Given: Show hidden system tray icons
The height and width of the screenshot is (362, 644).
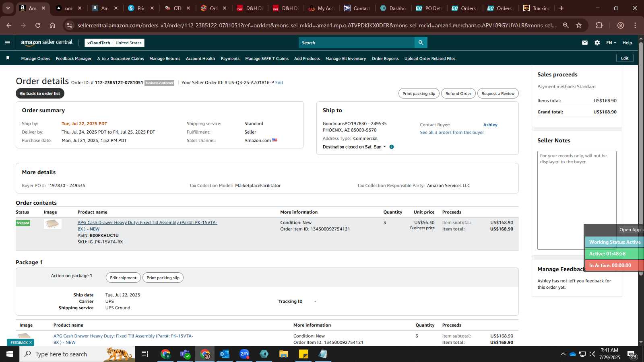Looking at the screenshot, I should 563,354.
